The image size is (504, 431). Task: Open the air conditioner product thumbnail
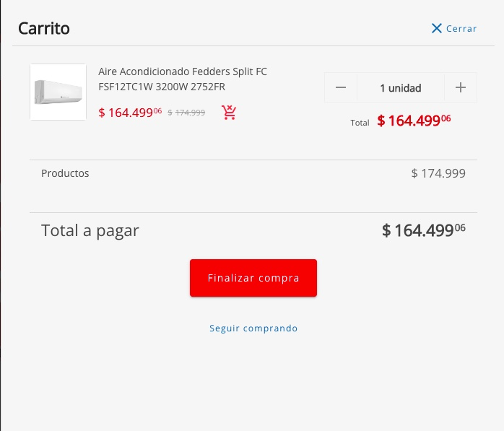[58, 92]
